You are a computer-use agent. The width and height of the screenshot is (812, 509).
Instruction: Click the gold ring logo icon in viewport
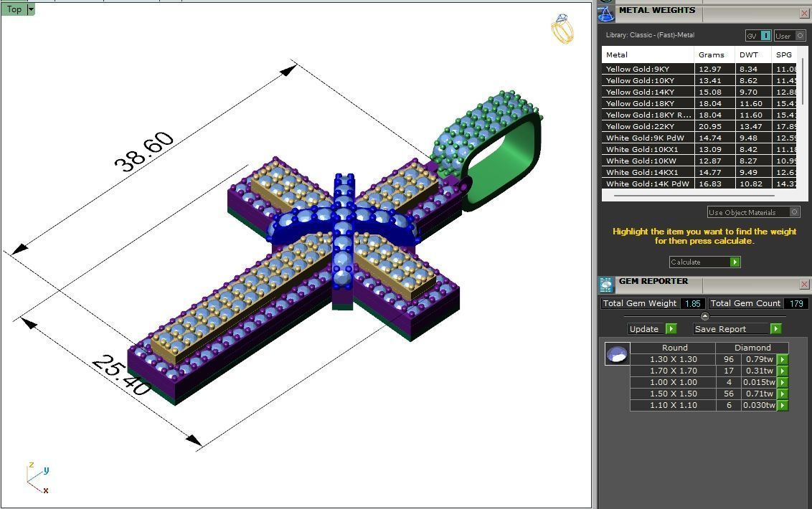click(562, 29)
